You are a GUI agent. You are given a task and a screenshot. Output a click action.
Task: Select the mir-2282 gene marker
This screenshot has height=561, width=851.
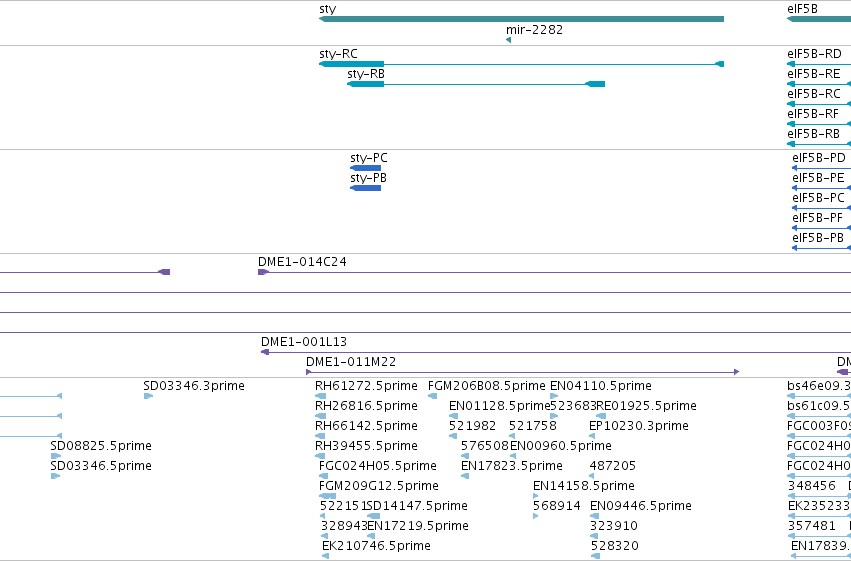pyautogui.click(x=509, y=40)
